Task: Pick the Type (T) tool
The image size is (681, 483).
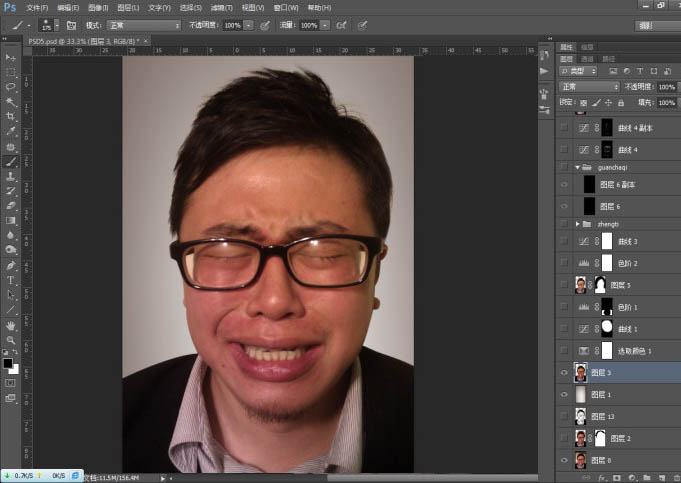Action: pos(11,281)
